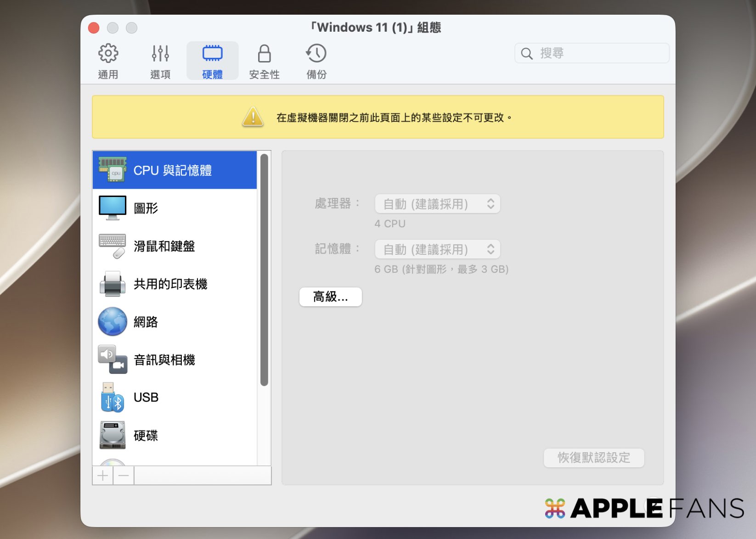Click the 硬碟 hard disk icon
Viewport: 756px width, 539px height.
coord(113,435)
